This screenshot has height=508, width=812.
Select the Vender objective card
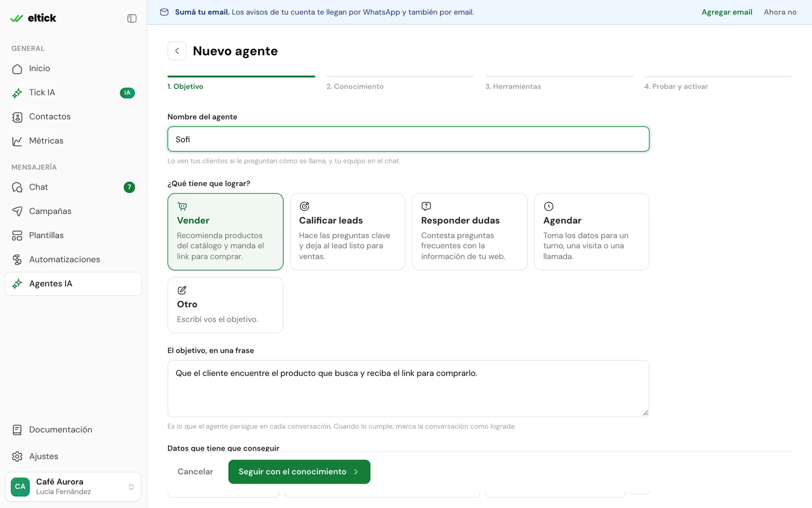[x=225, y=232]
